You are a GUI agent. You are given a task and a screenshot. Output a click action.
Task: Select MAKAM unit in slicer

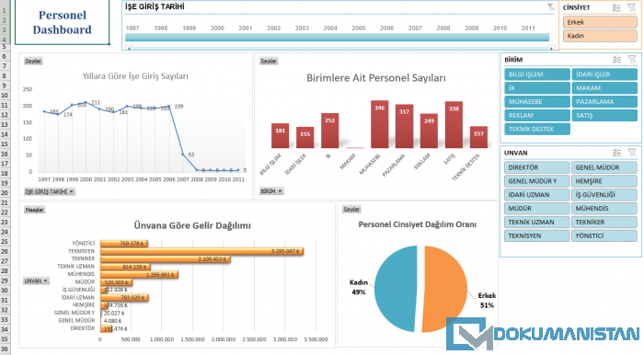[604, 87]
